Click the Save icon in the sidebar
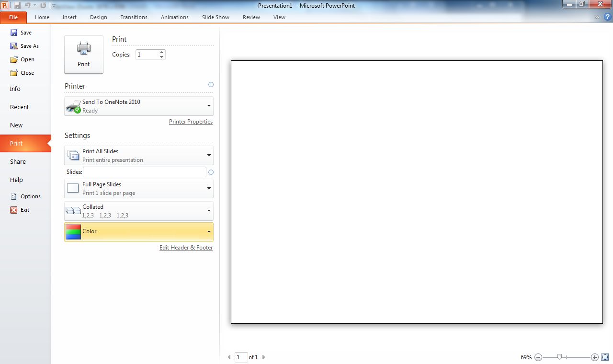Viewport: 613px width, 364px height. click(14, 33)
